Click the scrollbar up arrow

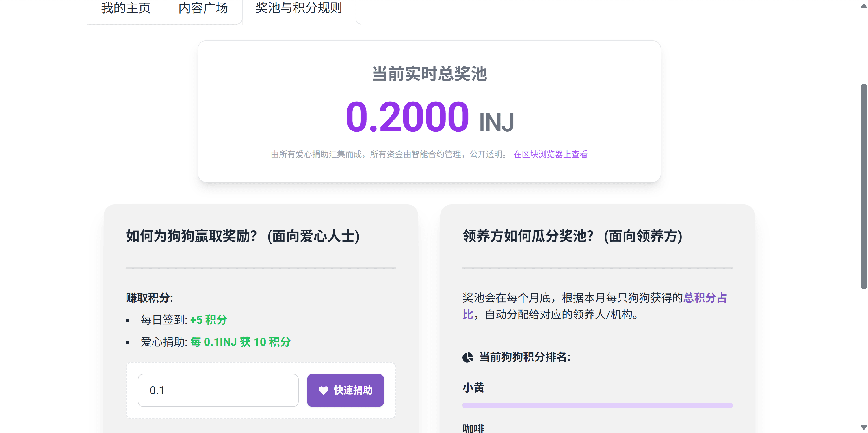[864, 6]
